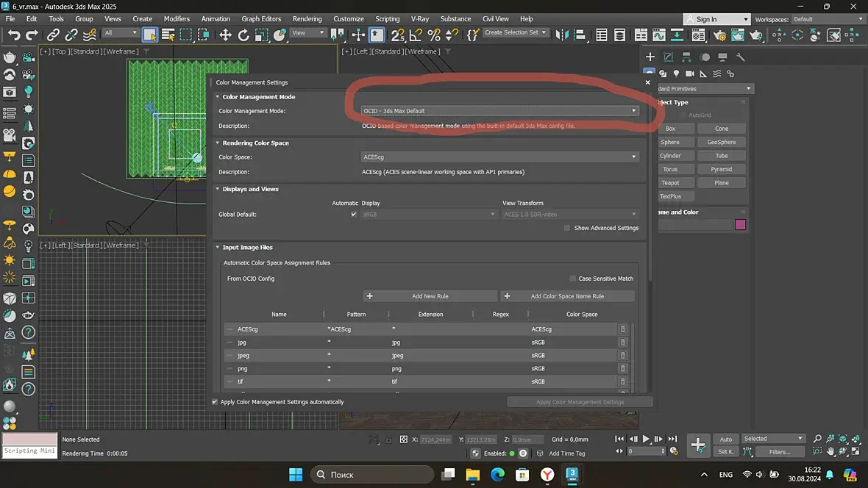Click the Teapot primitive button

tap(670, 182)
